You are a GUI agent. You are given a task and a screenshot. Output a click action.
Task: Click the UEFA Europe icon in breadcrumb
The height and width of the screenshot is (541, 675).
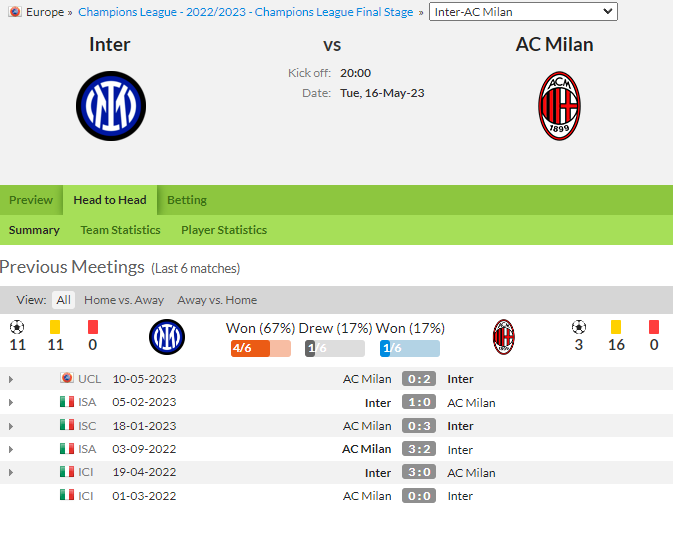click(x=15, y=12)
